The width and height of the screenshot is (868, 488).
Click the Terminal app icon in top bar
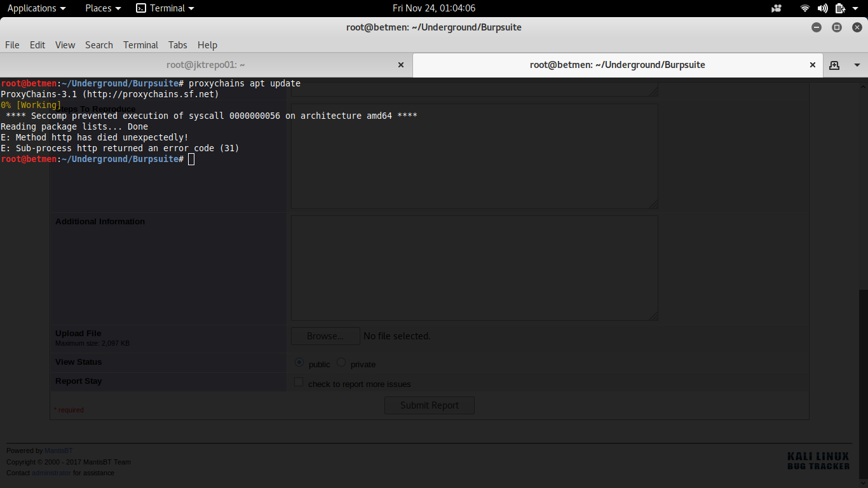[141, 8]
